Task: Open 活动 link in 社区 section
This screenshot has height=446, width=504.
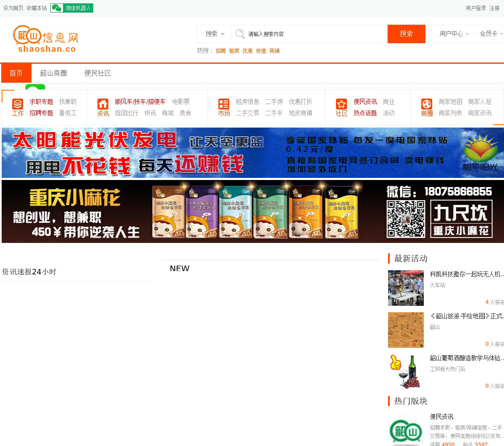Action: (x=388, y=113)
